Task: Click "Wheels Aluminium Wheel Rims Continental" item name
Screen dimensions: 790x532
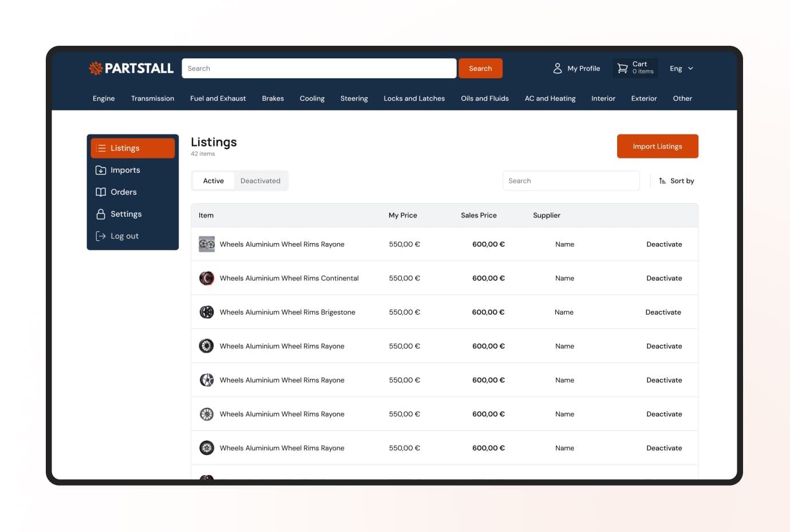Action: pos(289,278)
